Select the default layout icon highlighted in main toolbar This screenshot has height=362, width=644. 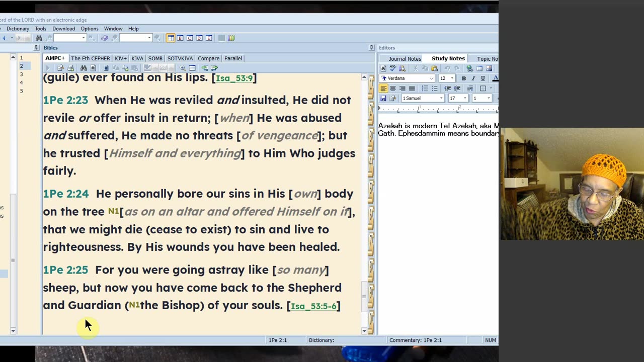pos(171,38)
